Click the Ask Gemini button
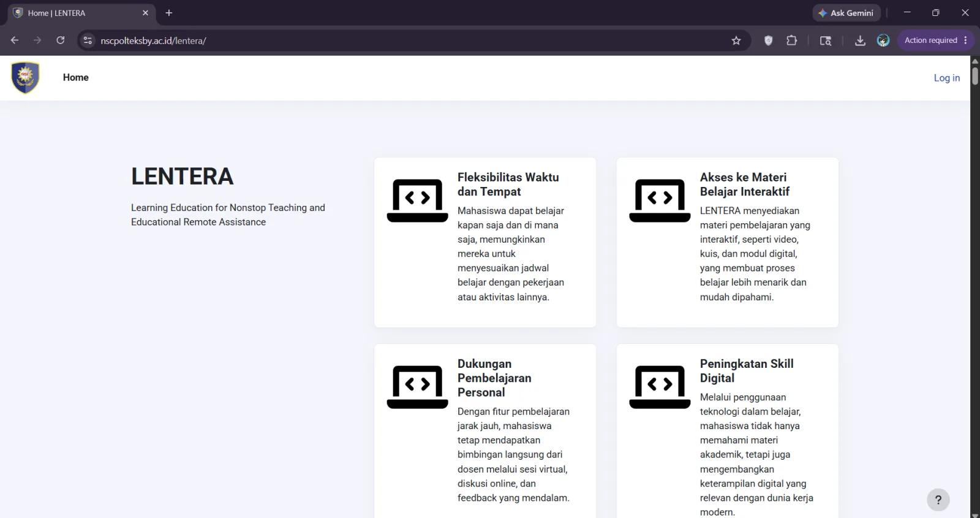The image size is (980, 518). click(x=846, y=13)
